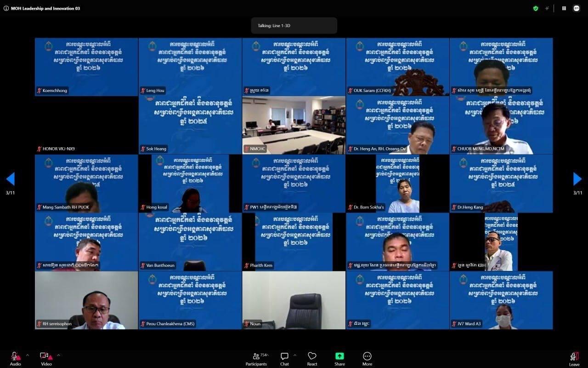Open the React emoji menu
The height and width of the screenshot is (368, 588).
(x=312, y=359)
